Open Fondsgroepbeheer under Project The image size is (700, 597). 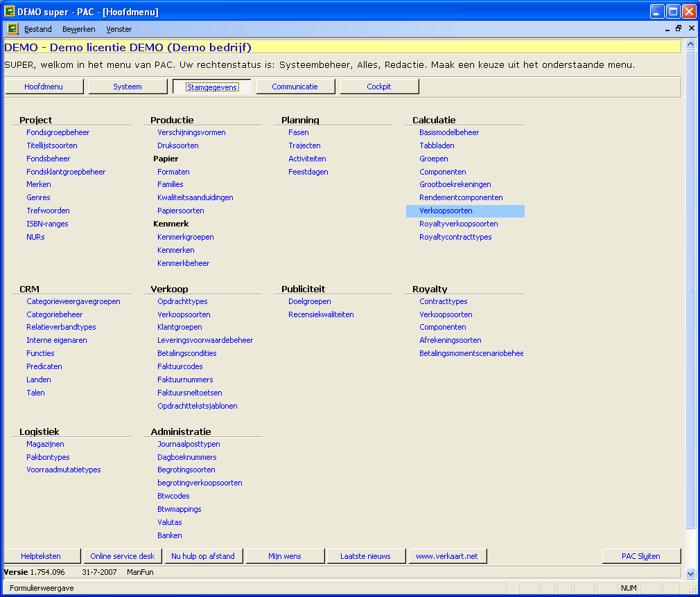[x=58, y=132]
